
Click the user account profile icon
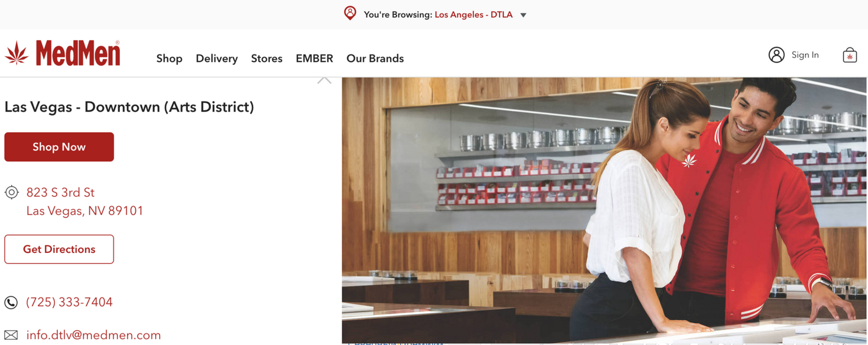[777, 55]
